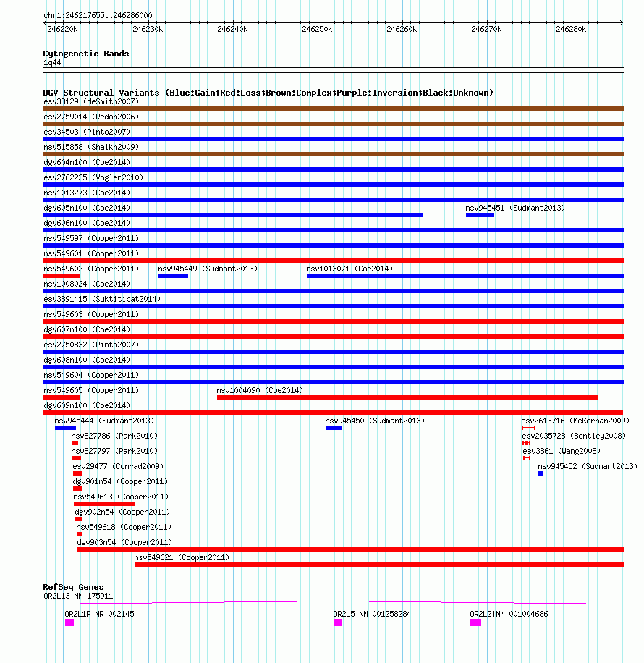Select the OR2L5 magenta gene box

click(338, 623)
